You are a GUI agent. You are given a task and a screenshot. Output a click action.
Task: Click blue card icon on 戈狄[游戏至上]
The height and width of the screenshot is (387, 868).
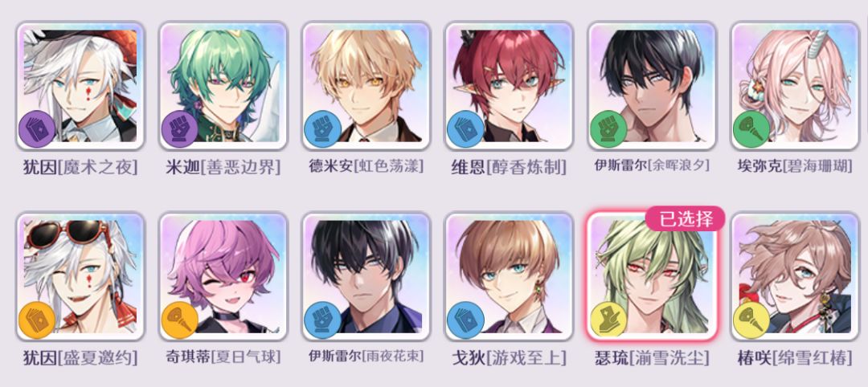[x=465, y=320]
